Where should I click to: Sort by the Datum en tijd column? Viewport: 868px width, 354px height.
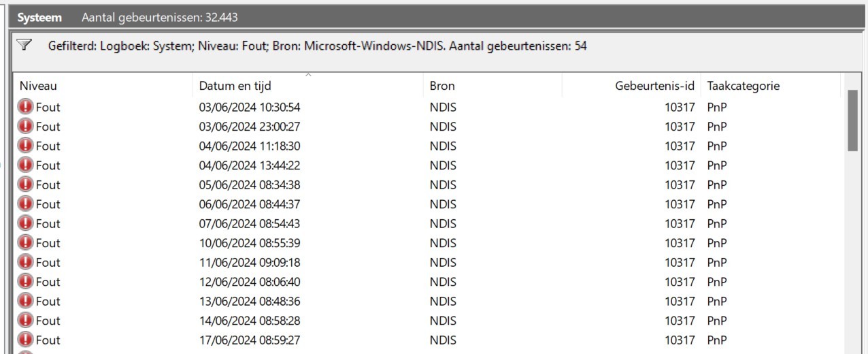(235, 86)
